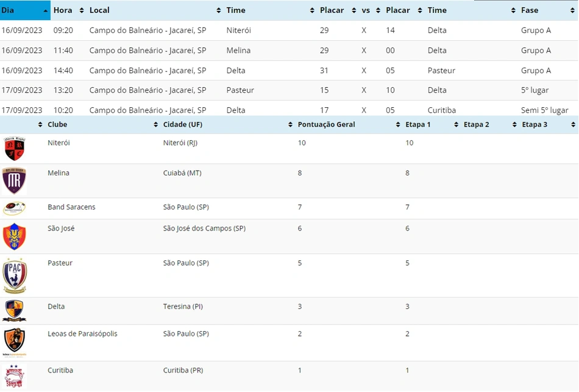Viewport: 579px width, 392px height.
Task: Click Niterói team in 09:20 match
Action: [238, 30]
